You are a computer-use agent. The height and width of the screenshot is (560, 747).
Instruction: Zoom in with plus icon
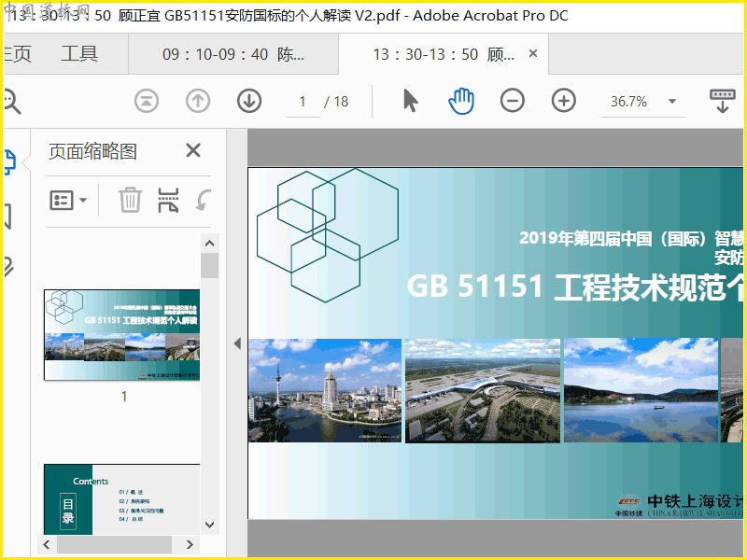coord(564,101)
